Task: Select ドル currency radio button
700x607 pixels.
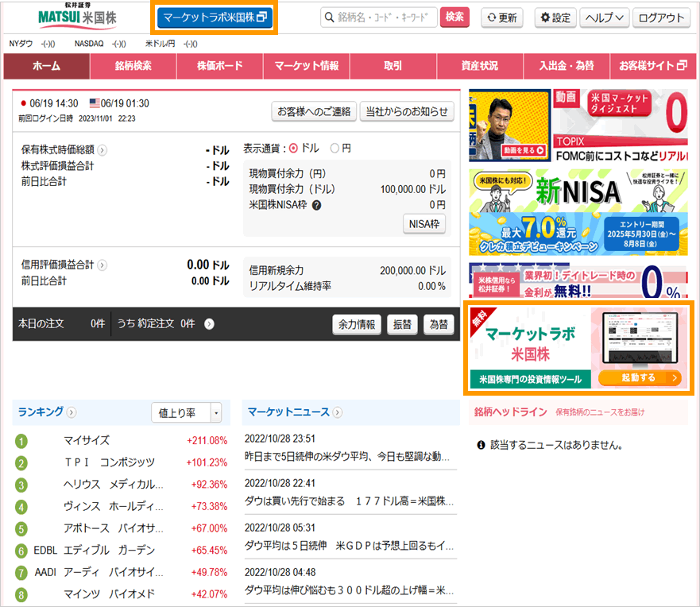Action: click(x=293, y=149)
